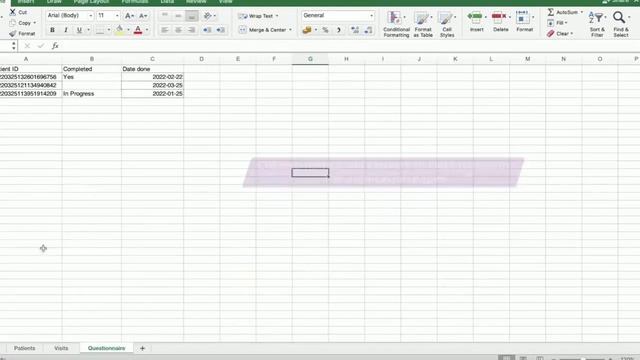Viewport: 640px width, 360px height.
Task: Toggle Underline formatting
Action: pos(79,30)
